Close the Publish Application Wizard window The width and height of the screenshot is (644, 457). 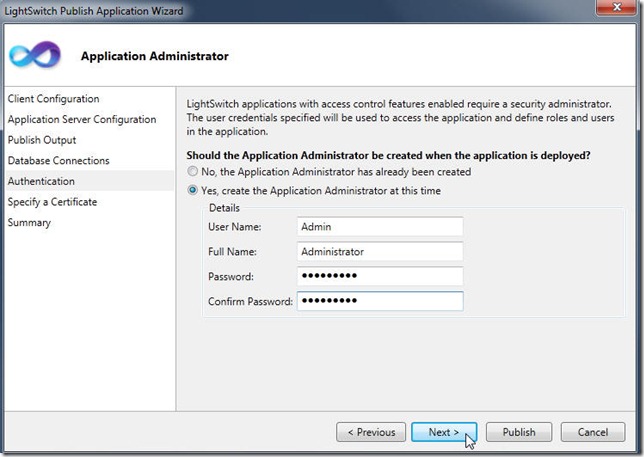click(616, 7)
